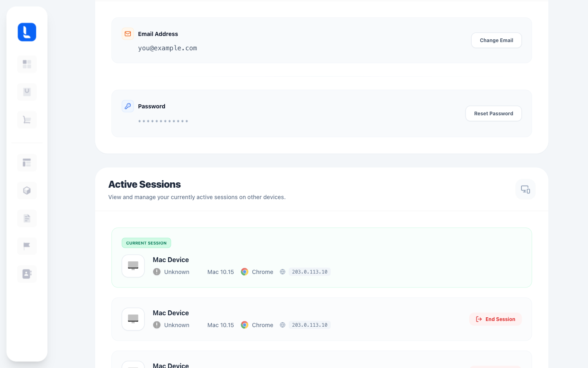End the second Mac Device session
Viewport: 588px width, 368px height.
click(496, 319)
